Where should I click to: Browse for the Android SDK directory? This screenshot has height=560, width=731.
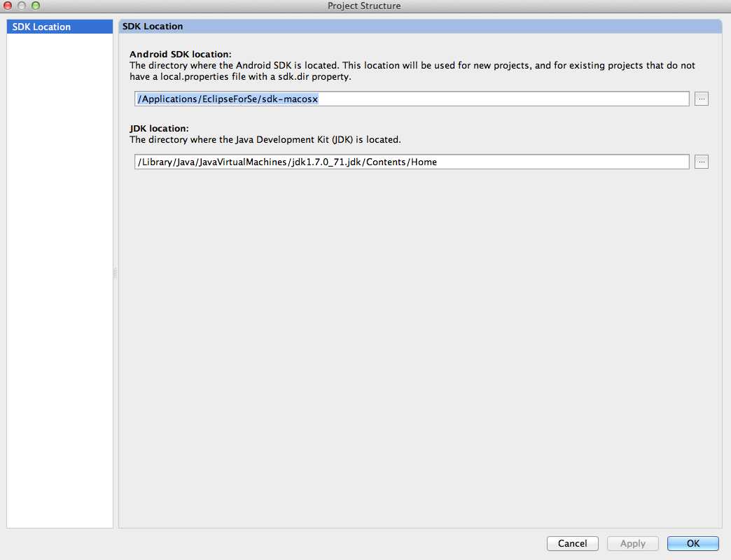(701, 99)
